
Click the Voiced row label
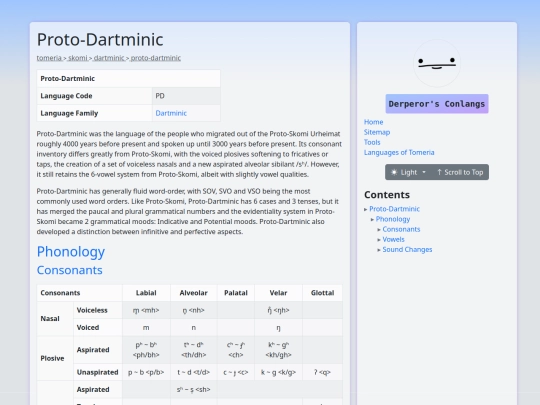pyautogui.click(x=98, y=328)
